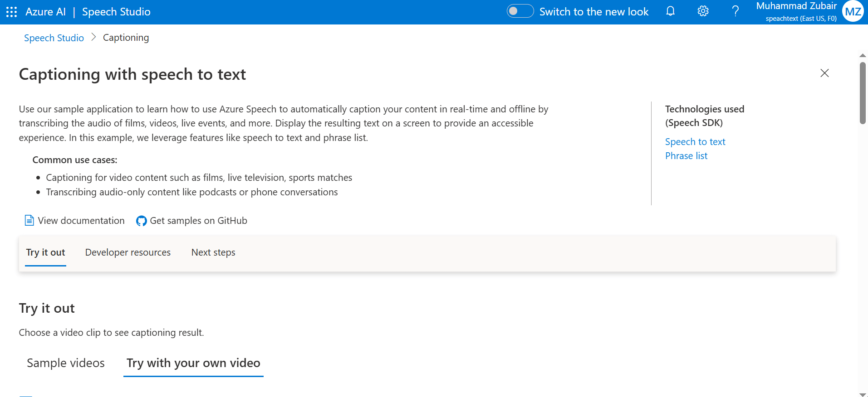The height and width of the screenshot is (397, 868).
Task: Click the scrollbar up arrow
Action: coord(863,56)
